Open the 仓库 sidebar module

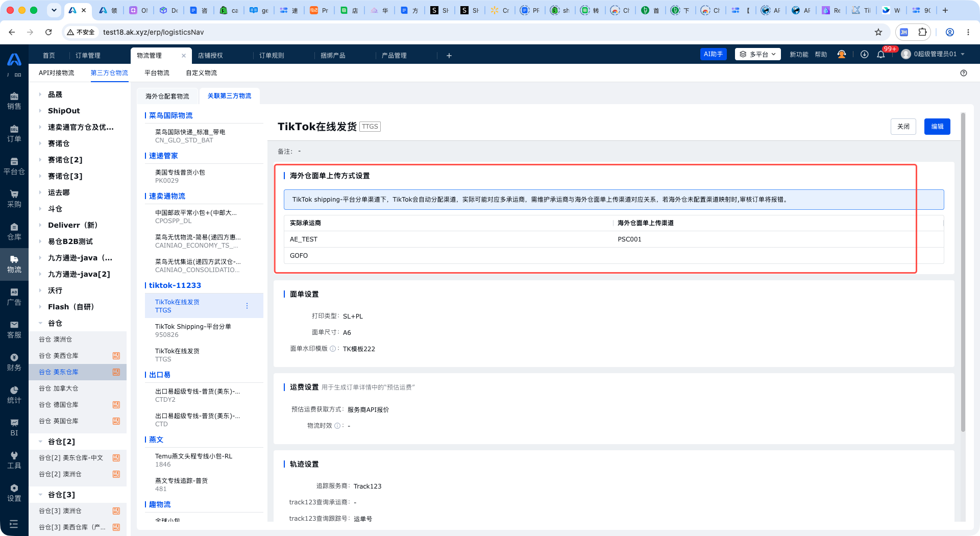tap(14, 232)
